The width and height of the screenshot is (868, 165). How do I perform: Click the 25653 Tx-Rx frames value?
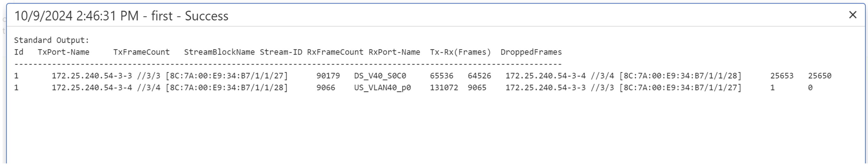point(782,76)
